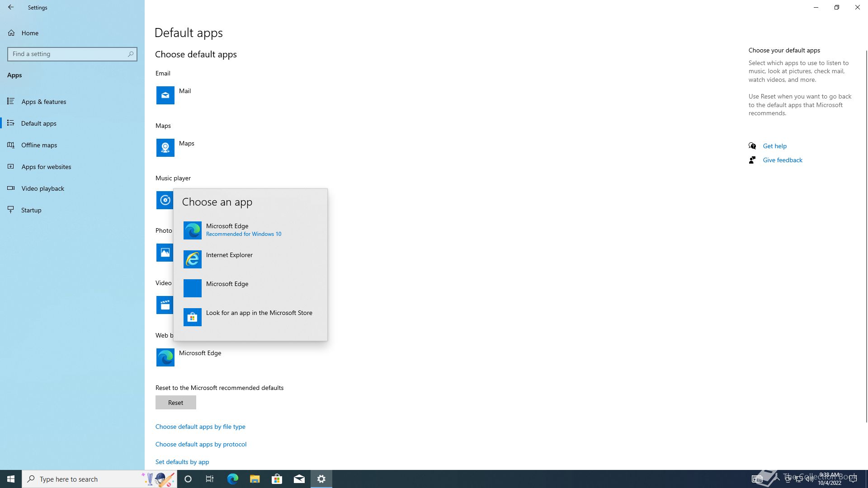Image resolution: width=868 pixels, height=488 pixels.
Task: Click the current Microsoft Edge web browser default
Action: pyautogui.click(x=189, y=357)
